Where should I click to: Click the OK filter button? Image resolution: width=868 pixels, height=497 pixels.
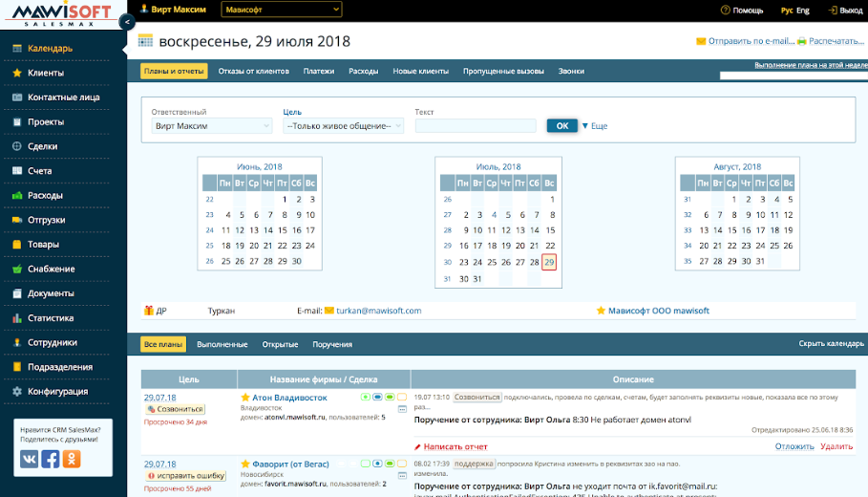click(x=561, y=126)
